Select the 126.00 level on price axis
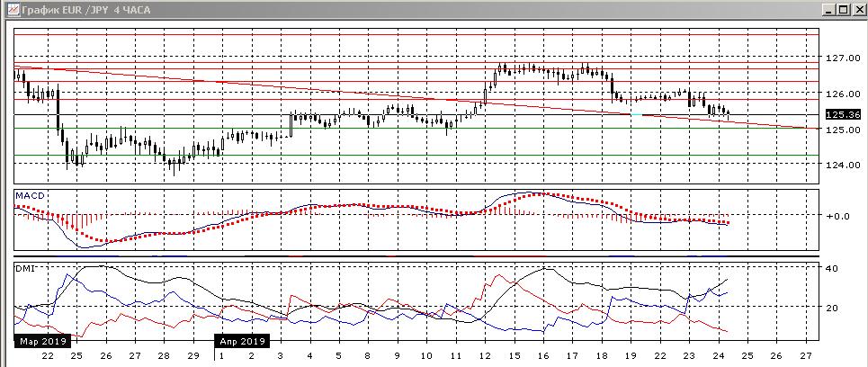The width and height of the screenshot is (868, 367). tap(841, 94)
